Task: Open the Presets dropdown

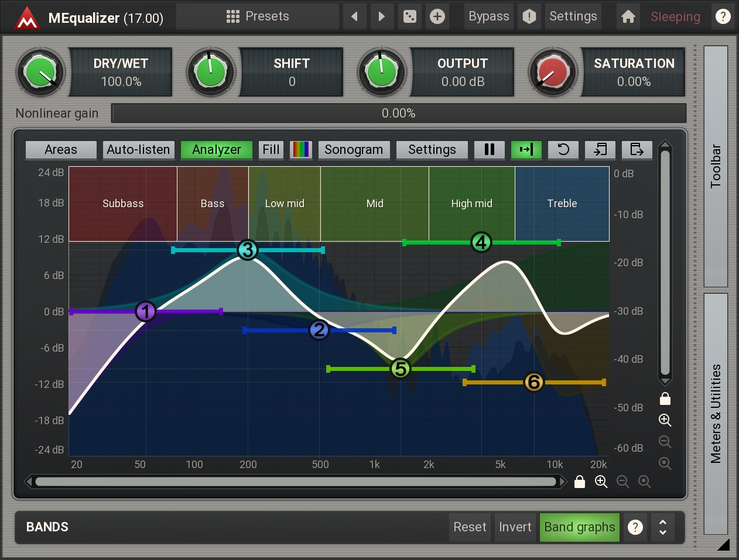Action: pyautogui.click(x=258, y=16)
